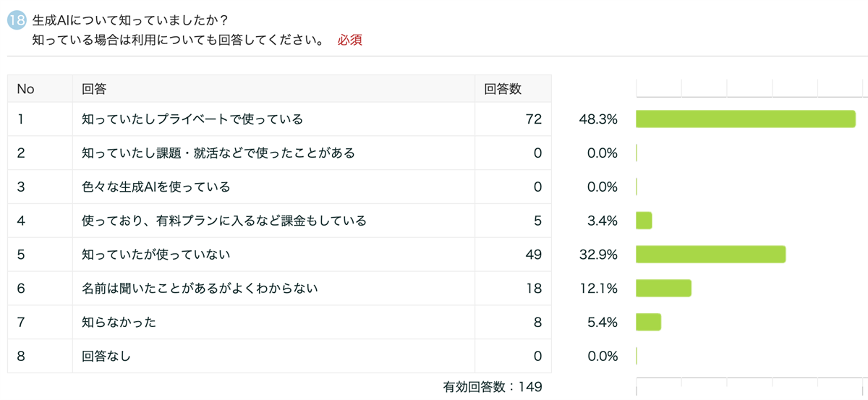The height and width of the screenshot is (400, 868).
Task: Click the 知っていたし課題・就活などで使ったことがある answer
Action: tap(218, 153)
